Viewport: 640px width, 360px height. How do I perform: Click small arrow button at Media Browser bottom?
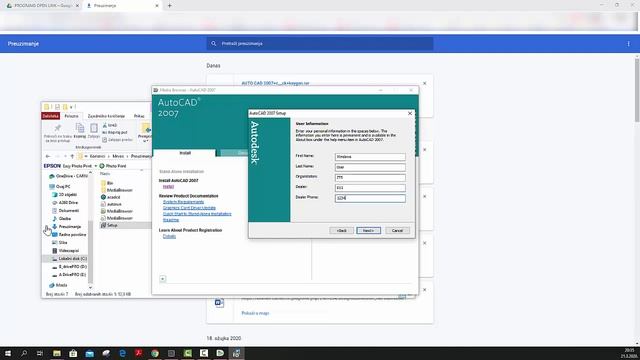coord(162,279)
